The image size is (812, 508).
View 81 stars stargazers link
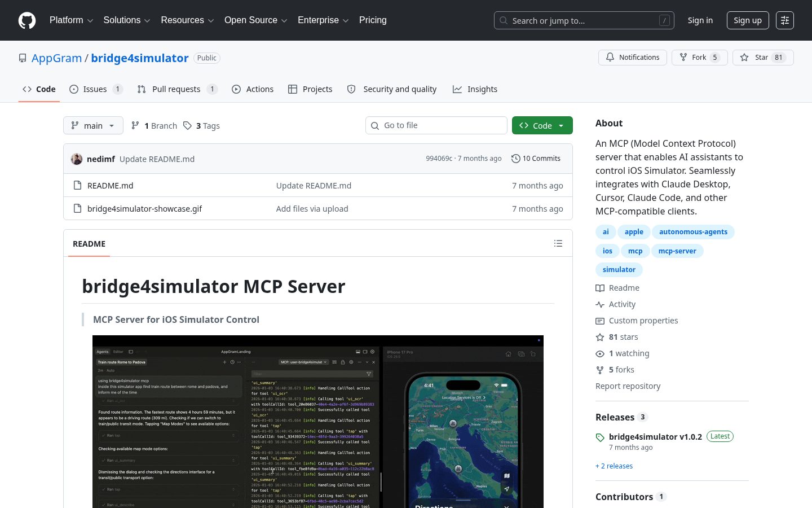pos(617,337)
